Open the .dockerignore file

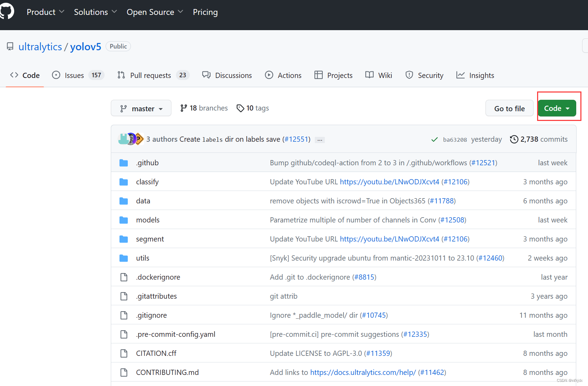point(158,277)
